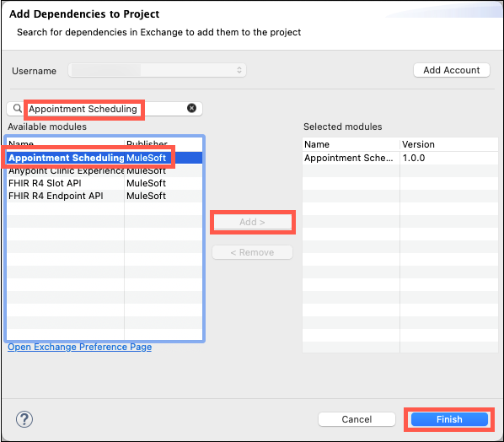The height and width of the screenshot is (442, 504).
Task: Click the Finish button
Action: 449,419
